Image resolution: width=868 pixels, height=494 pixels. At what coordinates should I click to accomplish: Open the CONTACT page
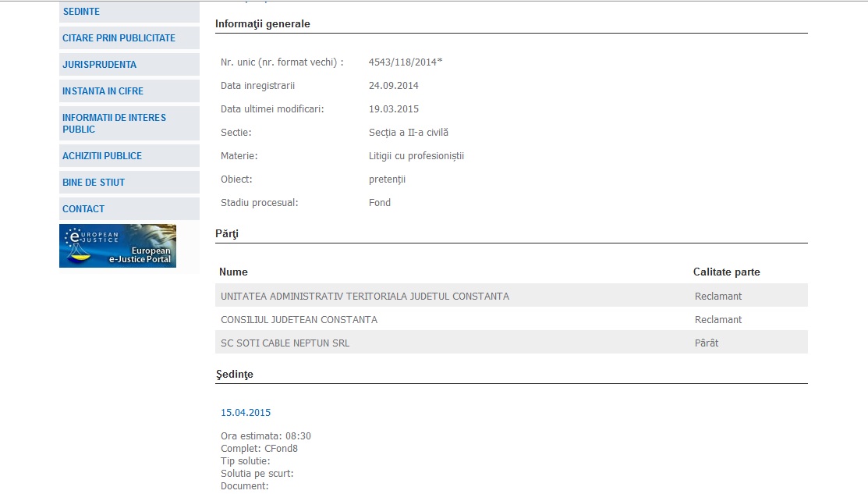[x=83, y=209]
